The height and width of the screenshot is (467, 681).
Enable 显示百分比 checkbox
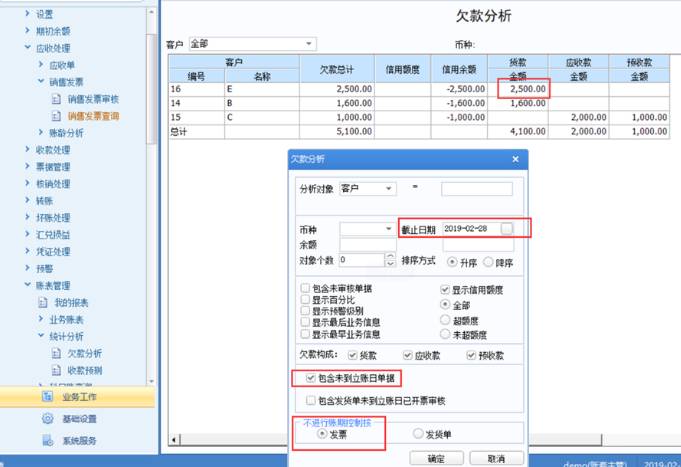tap(305, 299)
